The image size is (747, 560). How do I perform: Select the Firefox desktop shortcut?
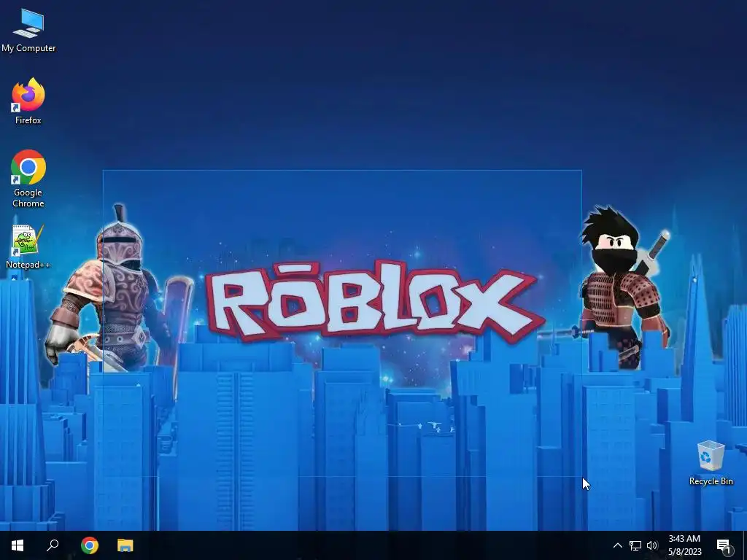[28, 101]
